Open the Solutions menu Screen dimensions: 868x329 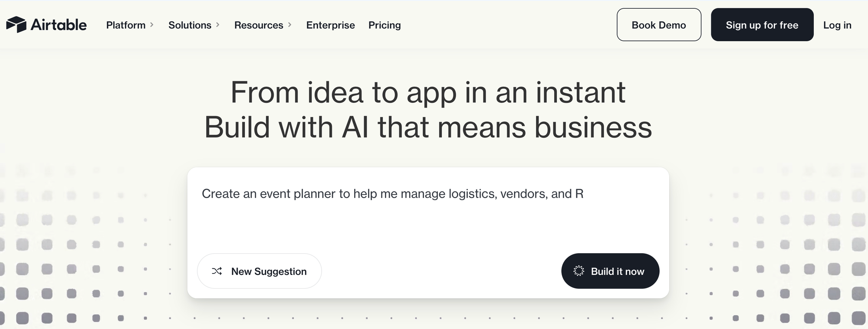pos(190,25)
